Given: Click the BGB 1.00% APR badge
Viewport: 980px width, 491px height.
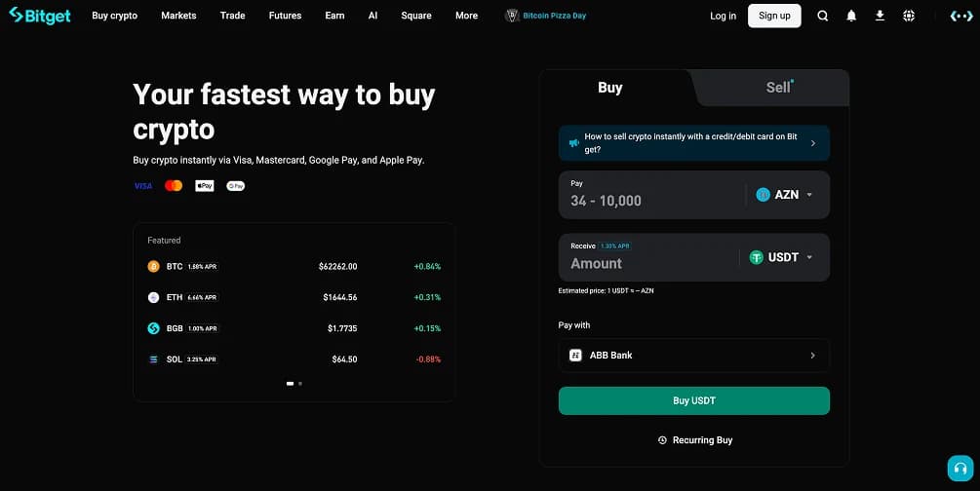Looking at the screenshot, I should click(203, 328).
